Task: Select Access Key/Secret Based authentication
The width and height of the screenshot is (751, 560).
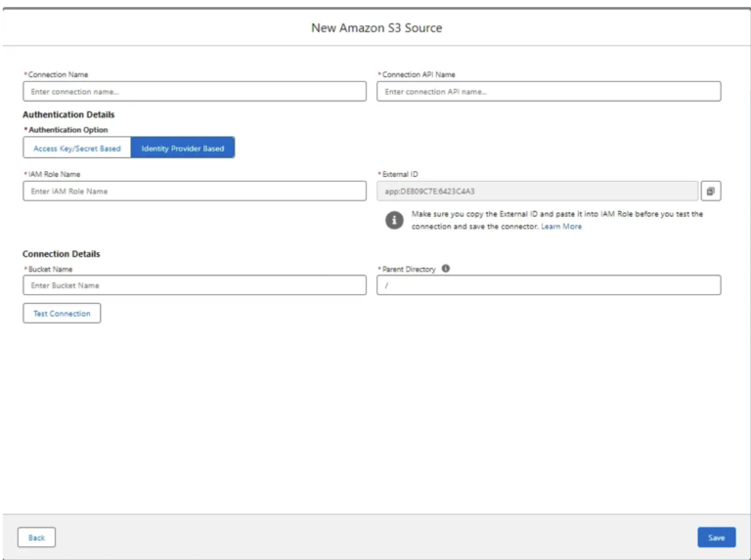Action: [x=77, y=149]
